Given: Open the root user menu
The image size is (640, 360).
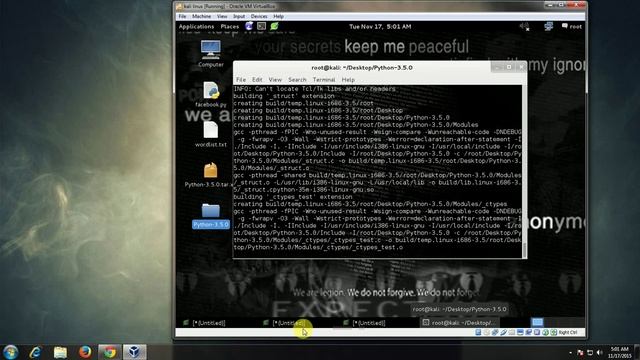Looking at the screenshot, I should [571, 27].
